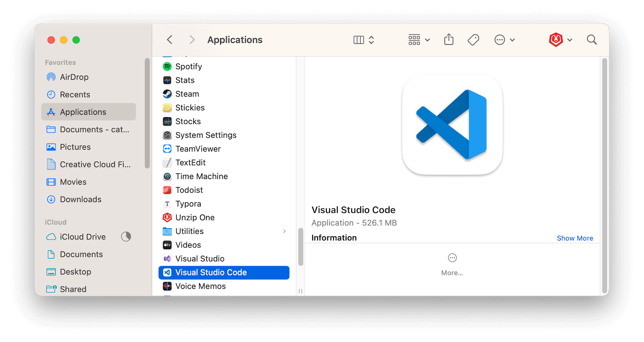
Task: Select Visual Studio Code in the list
Action: pos(211,272)
